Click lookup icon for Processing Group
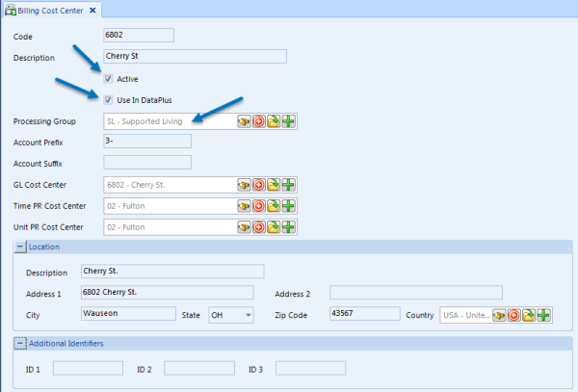The image size is (578, 392). (x=245, y=121)
